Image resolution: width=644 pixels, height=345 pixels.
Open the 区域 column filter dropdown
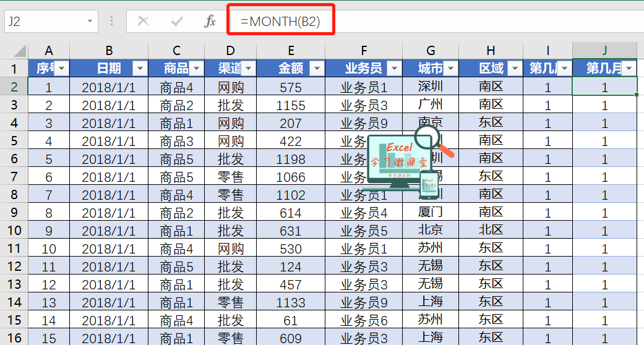tap(515, 68)
